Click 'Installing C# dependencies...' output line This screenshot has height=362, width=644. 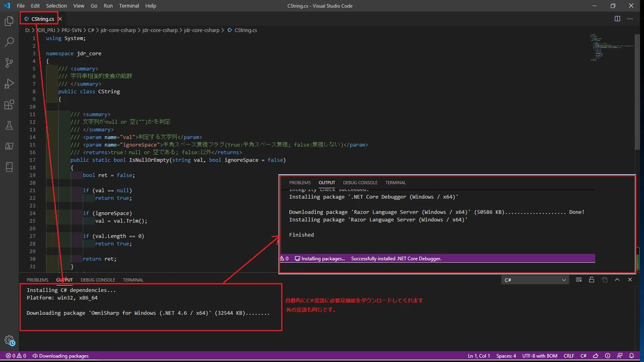tap(71, 290)
